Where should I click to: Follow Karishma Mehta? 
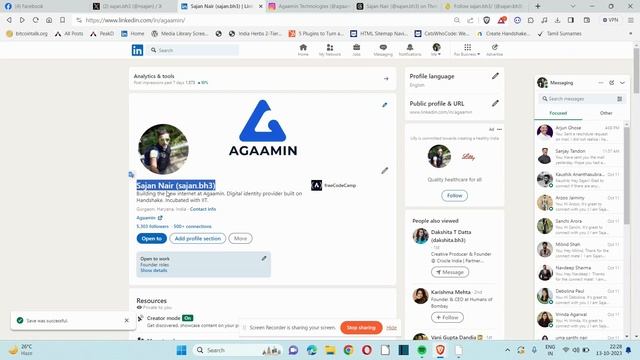click(x=447, y=317)
